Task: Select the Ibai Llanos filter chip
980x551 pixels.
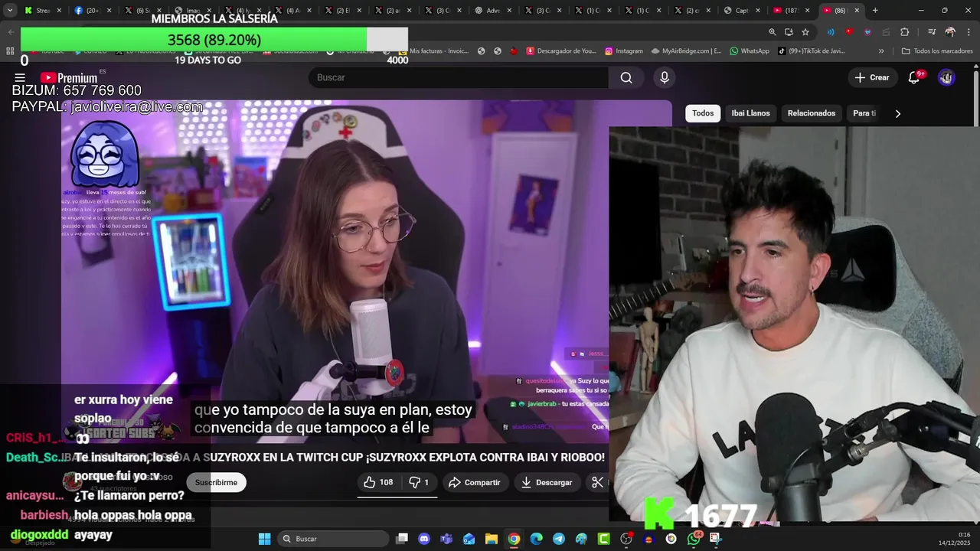Action: (750, 113)
